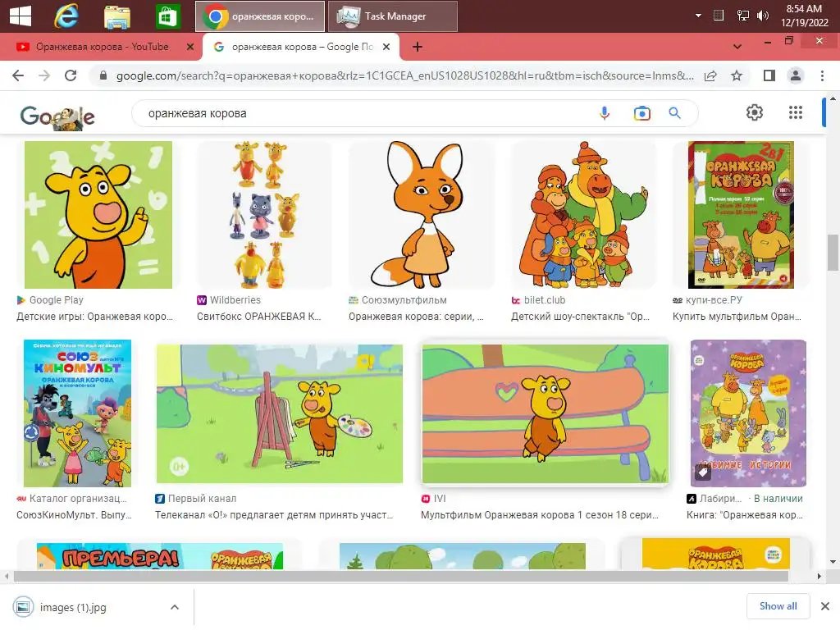Open a new Chrome tab
840x630 pixels.
point(418,47)
